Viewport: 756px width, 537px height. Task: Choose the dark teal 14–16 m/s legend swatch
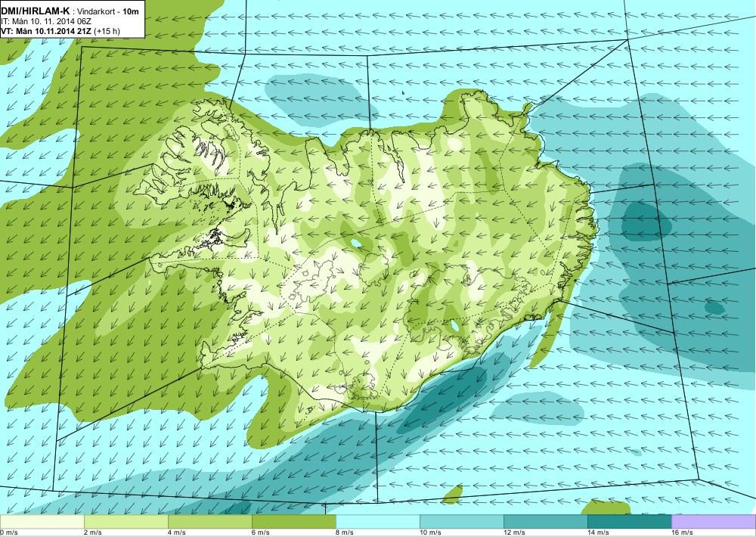629,522
